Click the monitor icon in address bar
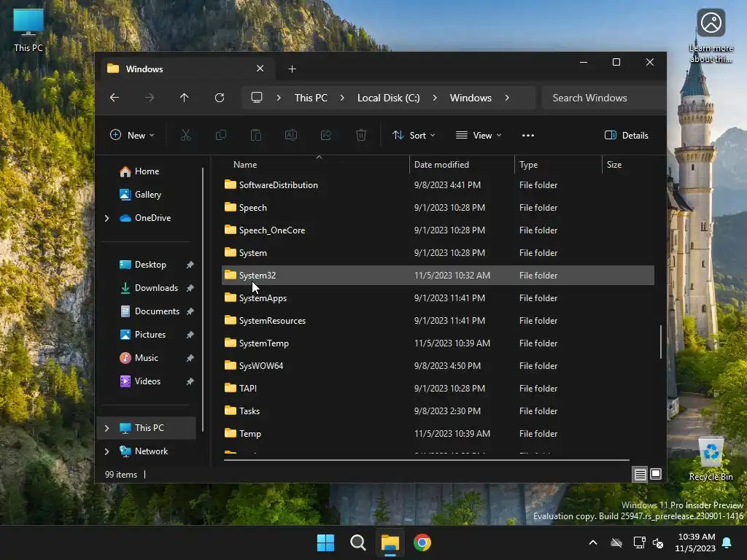 [257, 98]
